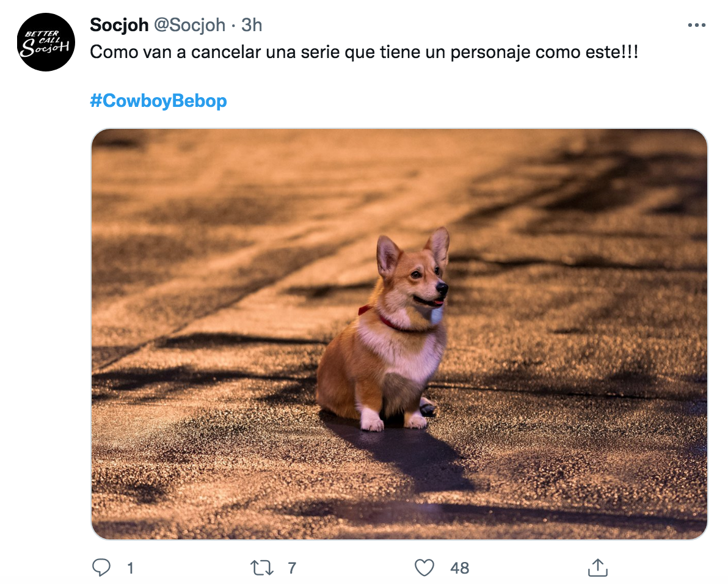
Task: Click the Better Call Socjoh profile avatar
Action: 46,42
